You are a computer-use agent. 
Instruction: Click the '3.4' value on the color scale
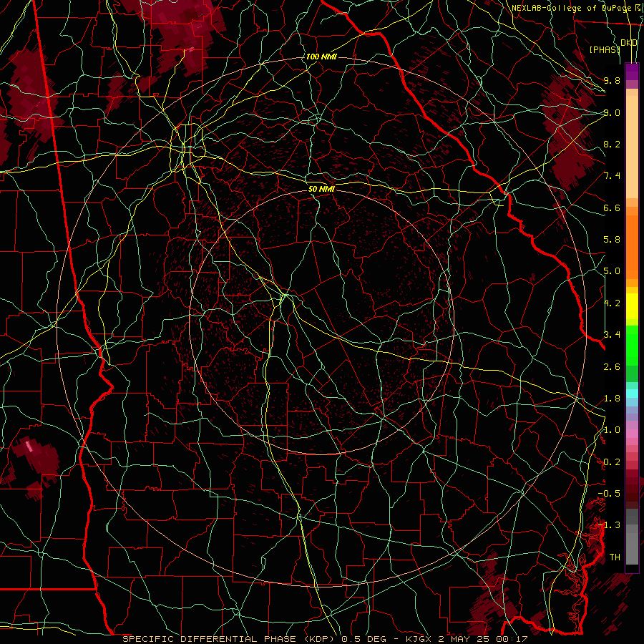tap(612, 335)
